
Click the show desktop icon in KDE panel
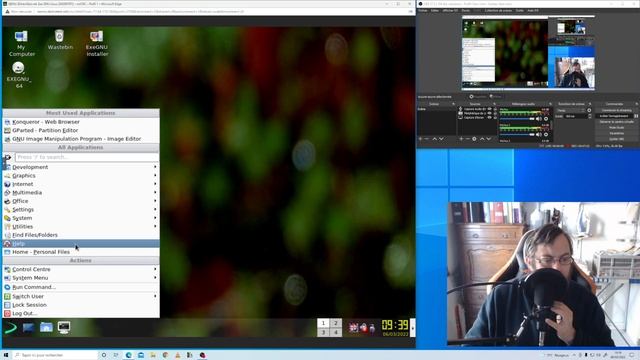(x=28, y=327)
